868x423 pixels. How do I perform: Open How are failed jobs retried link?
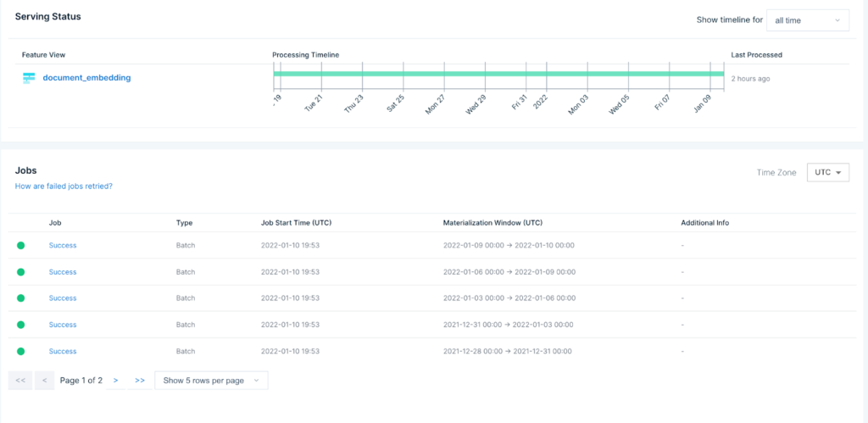[64, 186]
